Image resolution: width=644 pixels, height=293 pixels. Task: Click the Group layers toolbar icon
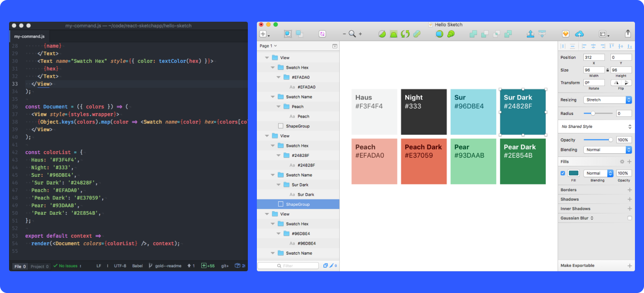point(288,34)
